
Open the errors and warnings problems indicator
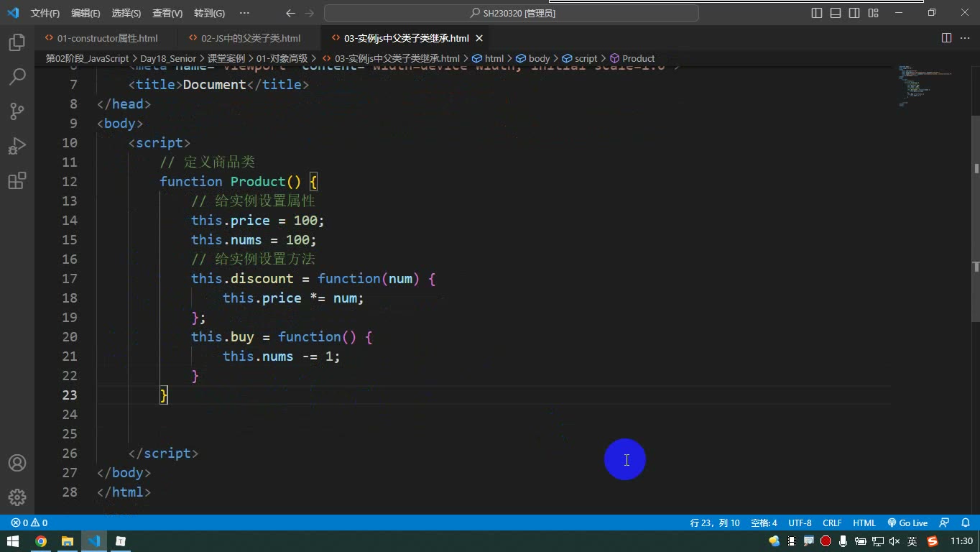click(x=29, y=523)
